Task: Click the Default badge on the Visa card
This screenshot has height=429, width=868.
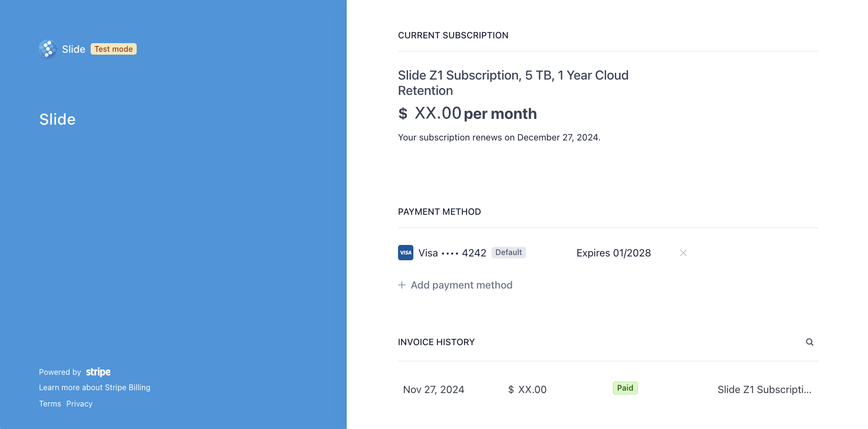Action: [508, 253]
